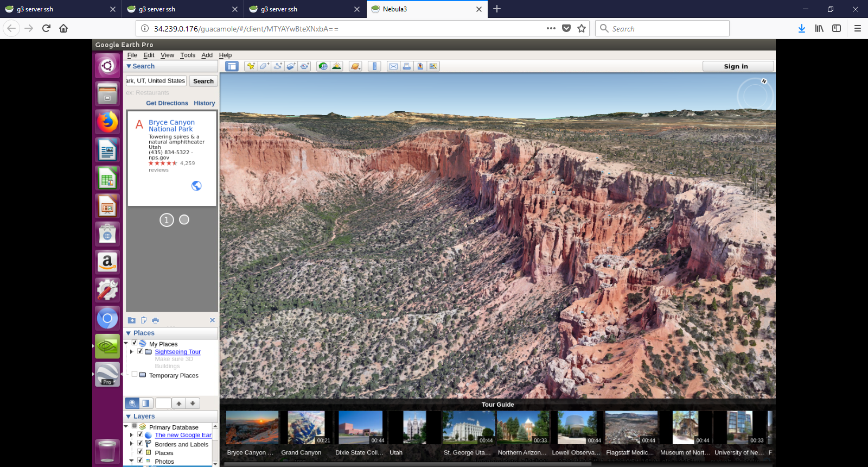Click the Sign in button

click(738, 66)
